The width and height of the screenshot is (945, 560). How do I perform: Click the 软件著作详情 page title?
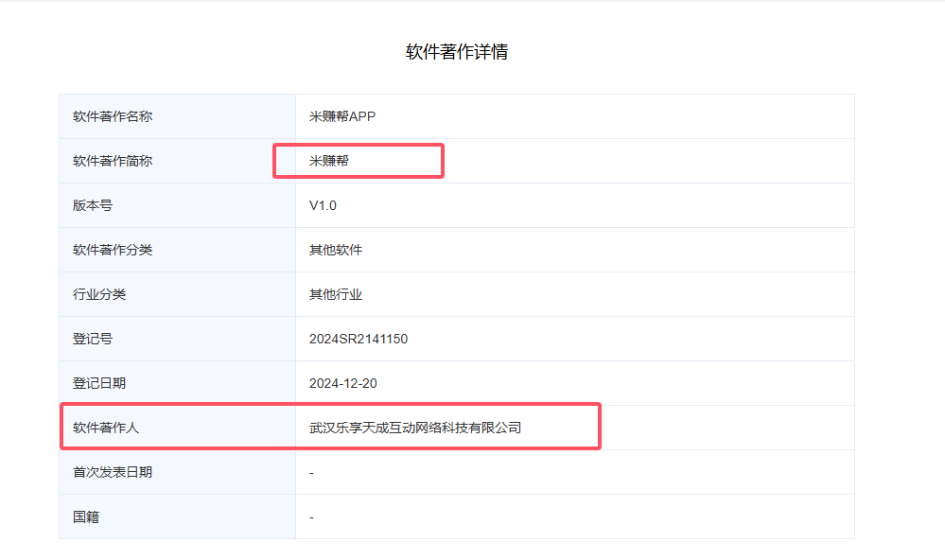[x=457, y=52]
